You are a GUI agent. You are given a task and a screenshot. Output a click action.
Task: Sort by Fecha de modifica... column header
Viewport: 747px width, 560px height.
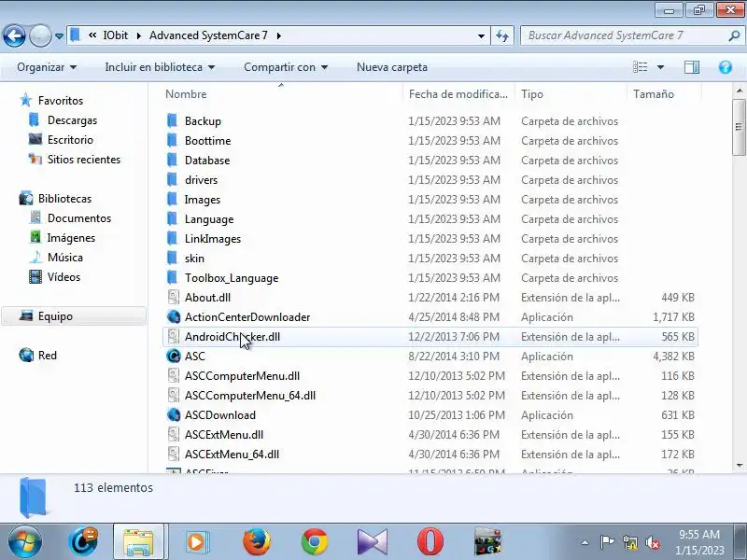click(458, 94)
